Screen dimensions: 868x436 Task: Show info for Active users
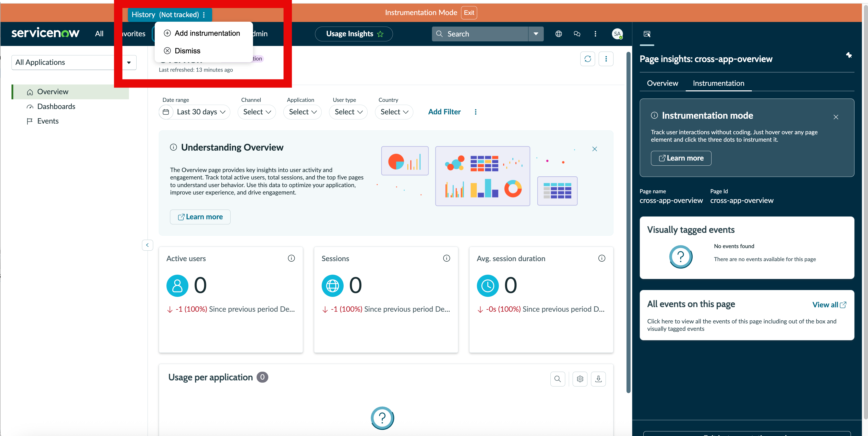[291, 258]
